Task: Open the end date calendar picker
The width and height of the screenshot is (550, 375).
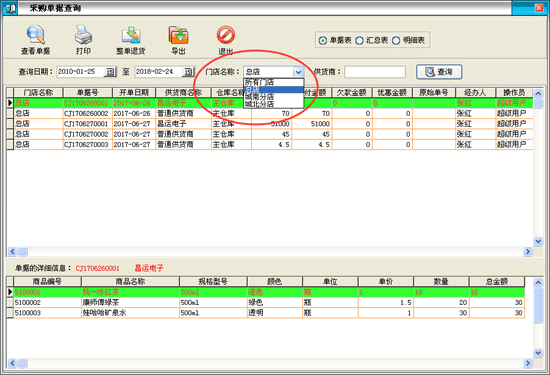Action: (188, 72)
